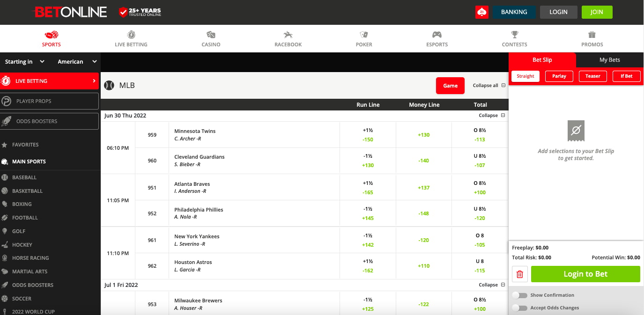The image size is (644, 315).
Task: Open the Sports section icon
Action: tap(52, 35)
